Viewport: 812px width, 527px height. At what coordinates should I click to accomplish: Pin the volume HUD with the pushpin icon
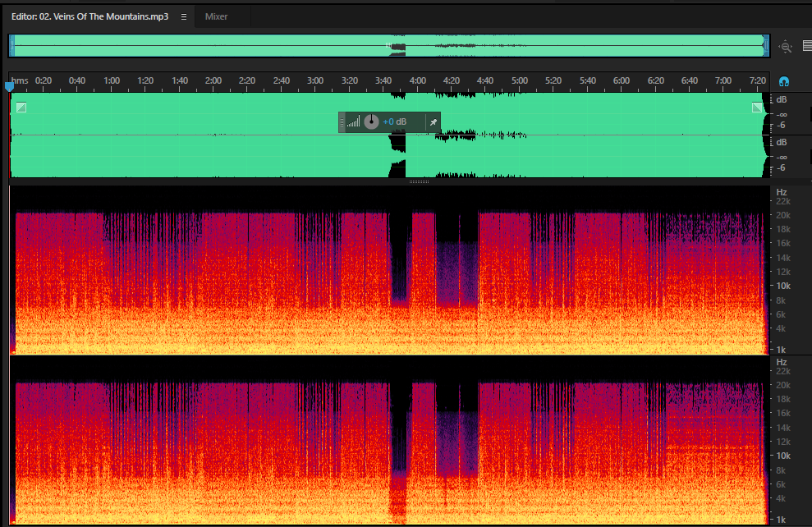(434, 122)
